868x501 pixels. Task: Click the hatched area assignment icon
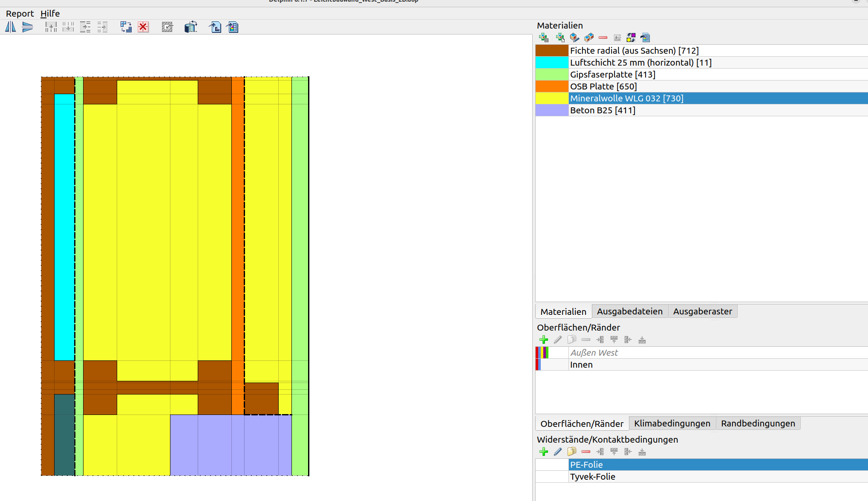(x=167, y=27)
